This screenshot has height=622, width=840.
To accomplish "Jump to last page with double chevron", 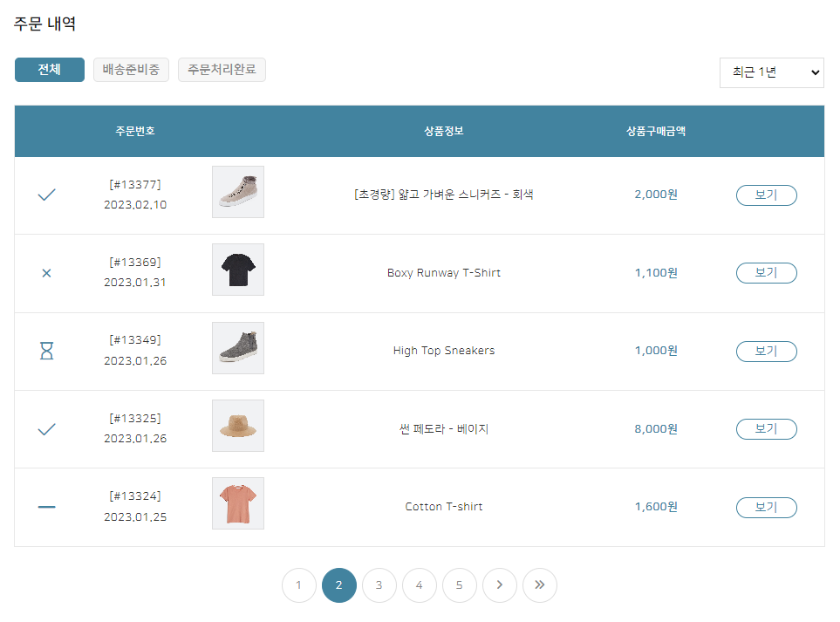I will 540,585.
